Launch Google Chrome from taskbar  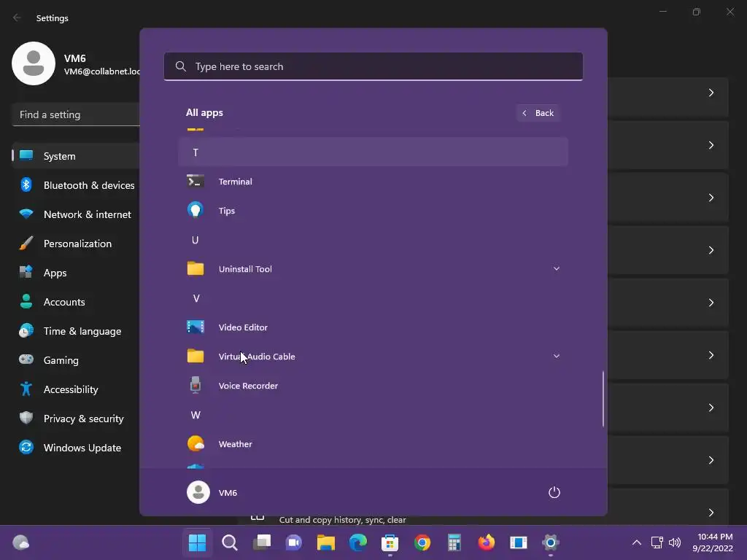coord(422,542)
